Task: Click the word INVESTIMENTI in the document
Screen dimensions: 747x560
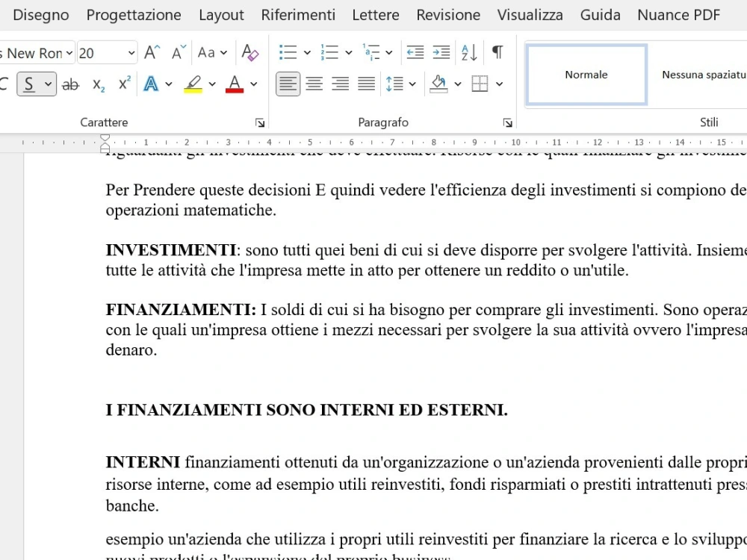Action: click(x=170, y=250)
